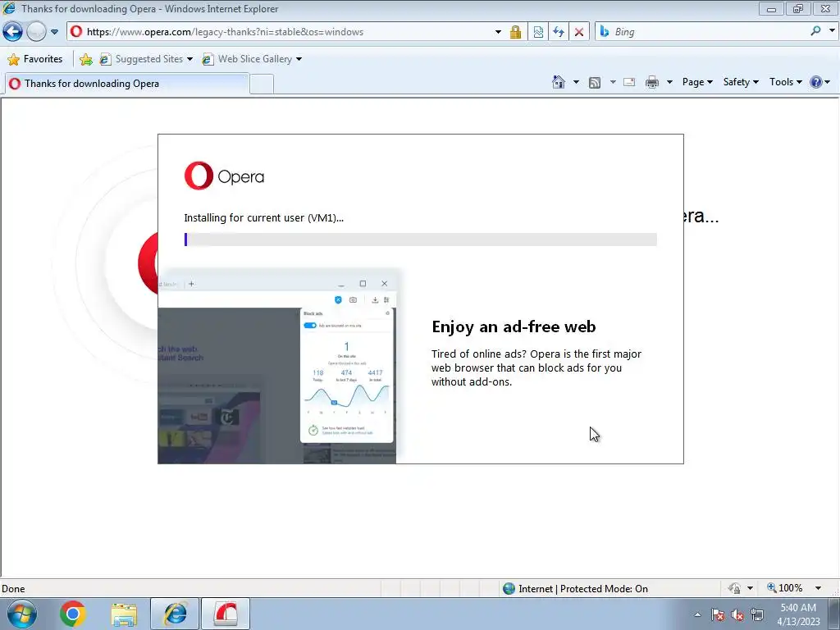The image size is (840, 630).
Task: Expand the status bar privacy dropdown arrow
Action: [750, 588]
